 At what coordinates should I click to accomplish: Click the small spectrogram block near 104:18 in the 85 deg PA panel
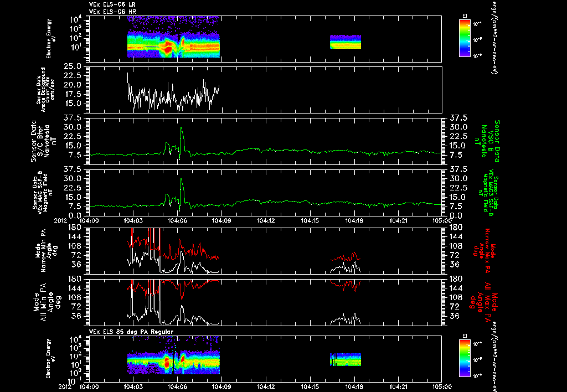346,359
